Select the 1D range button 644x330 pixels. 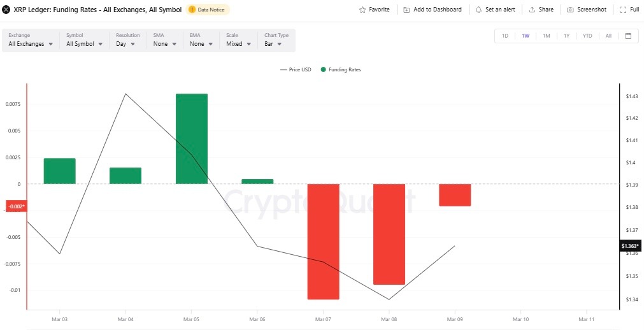click(x=505, y=36)
